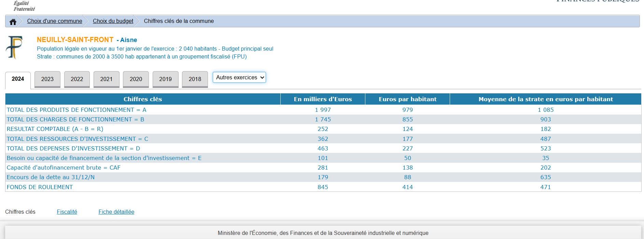Click the Finances Publiques logo icon
The image size is (644, 239).
(x=14, y=47)
